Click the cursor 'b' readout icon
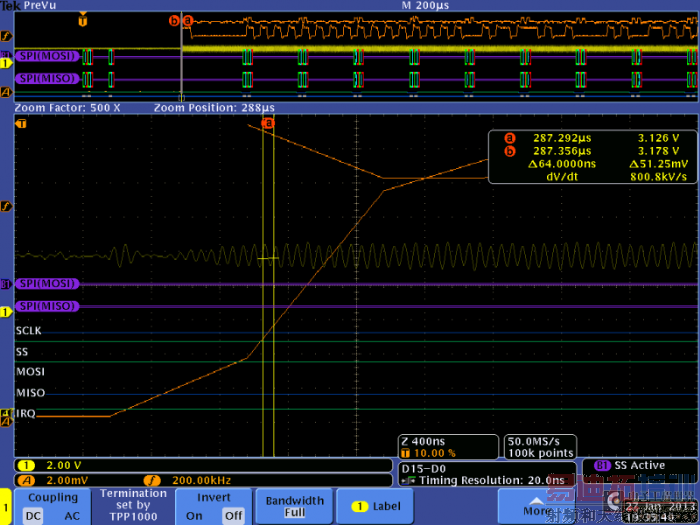This screenshot has width=700, height=525. pos(510,151)
